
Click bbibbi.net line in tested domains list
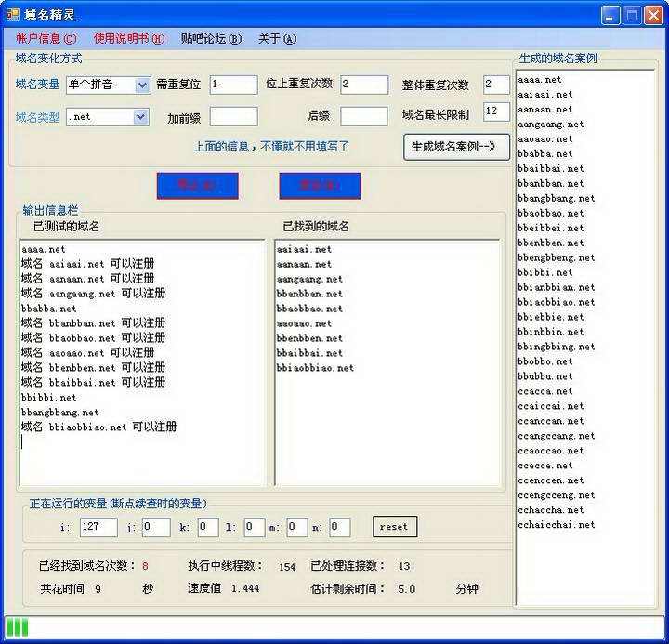(49, 398)
